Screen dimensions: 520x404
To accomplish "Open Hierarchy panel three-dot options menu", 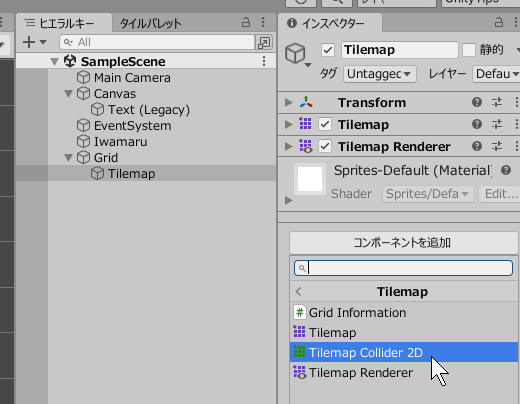I will click(x=263, y=22).
